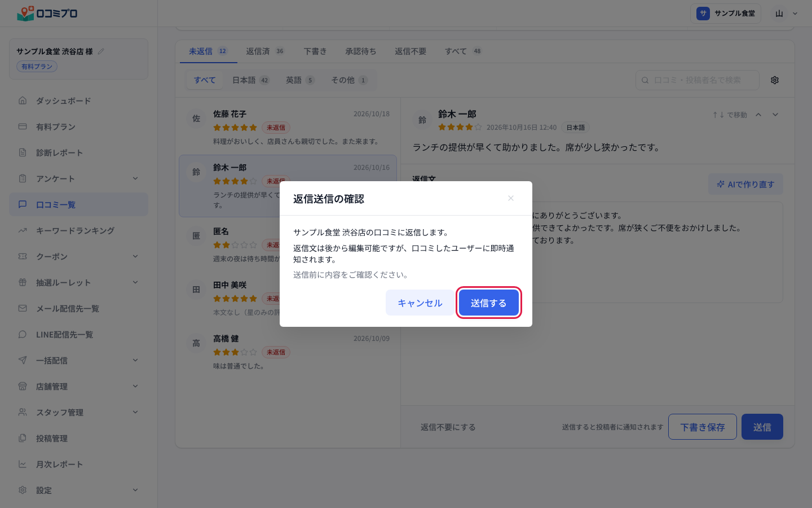The height and width of the screenshot is (508, 812).
Task: Click キャンセル in the dialog
Action: (x=420, y=303)
